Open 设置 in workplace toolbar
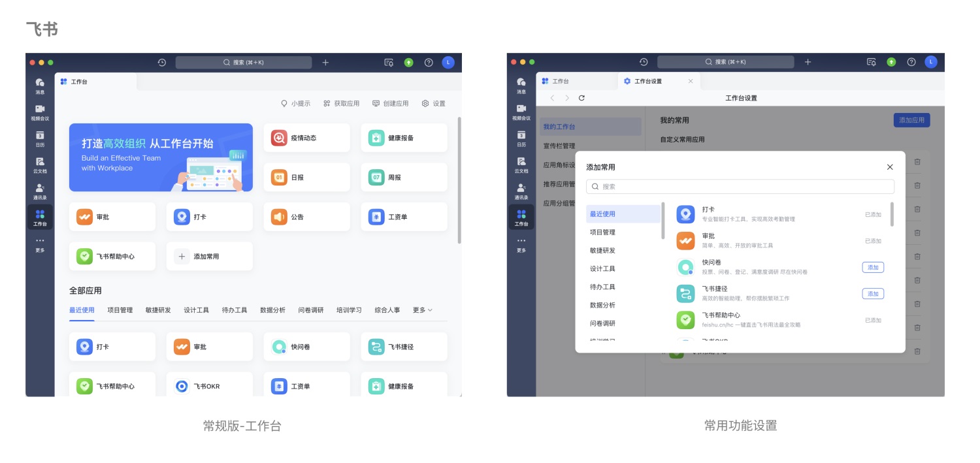 coord(434,103)
